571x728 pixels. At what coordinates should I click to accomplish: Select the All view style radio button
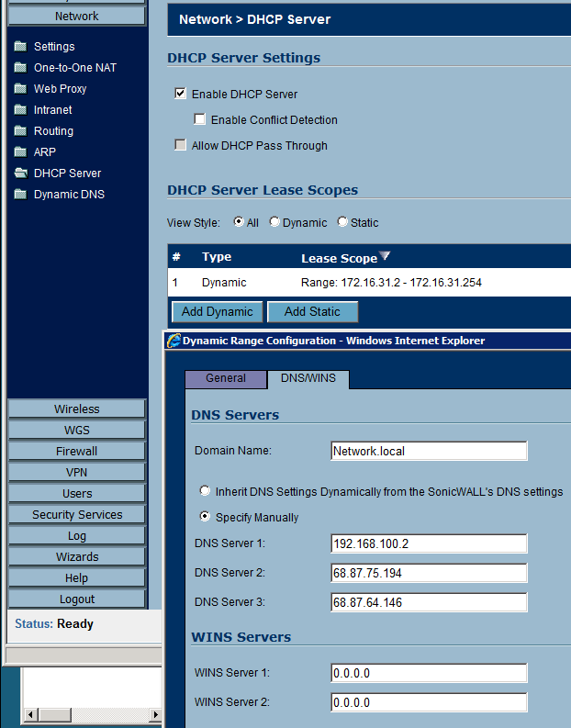point(239,222)
